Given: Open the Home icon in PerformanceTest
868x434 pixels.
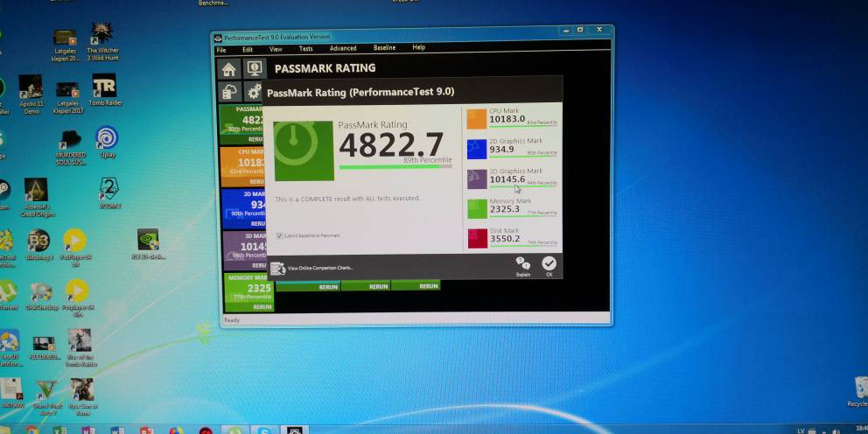Looking at the screenshot, I should pyautogui.click(x=229, y=69).
